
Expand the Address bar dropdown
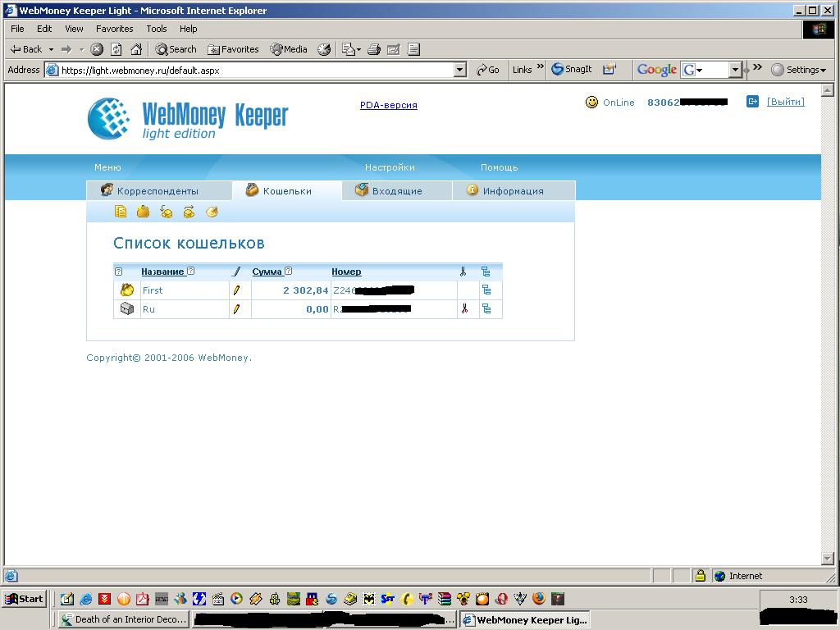(x=459, y=70)
